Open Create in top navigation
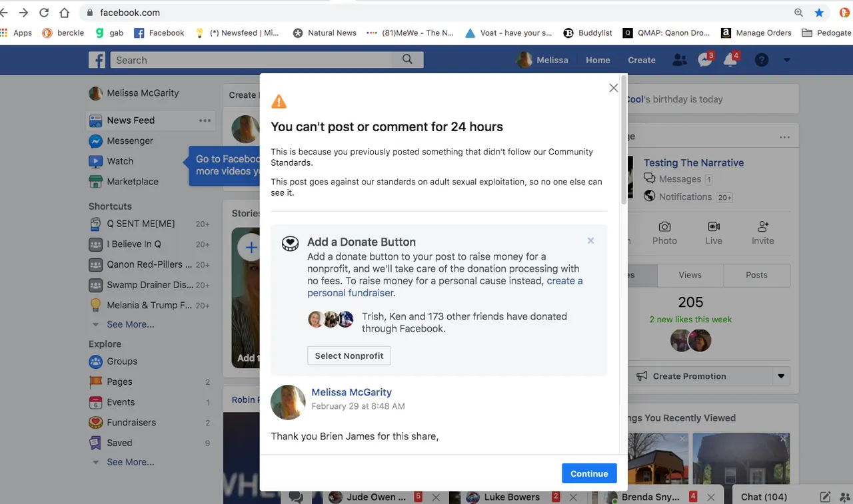The width and height of the screenshot is (853, 504). coord(642,60)
